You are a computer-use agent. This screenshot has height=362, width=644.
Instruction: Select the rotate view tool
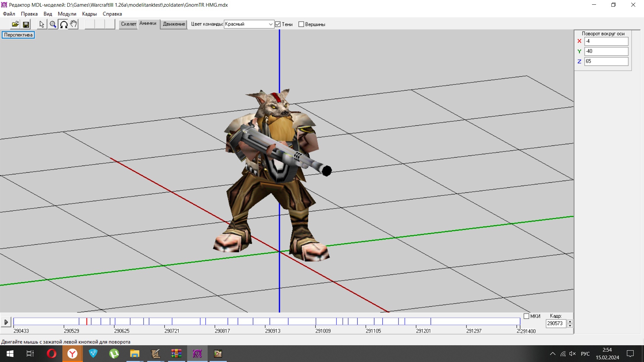click(63, 24)
